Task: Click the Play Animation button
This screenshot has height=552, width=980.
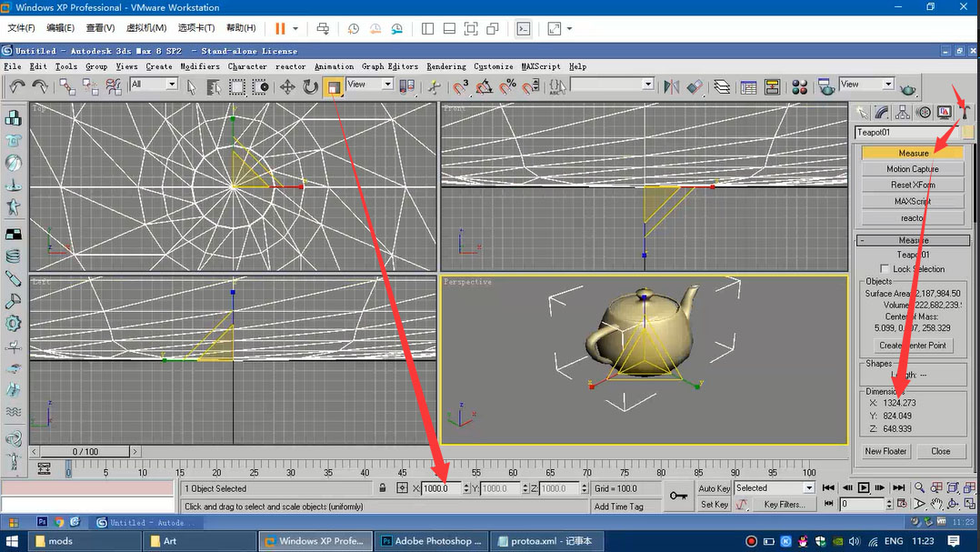Action: [863, 487]
